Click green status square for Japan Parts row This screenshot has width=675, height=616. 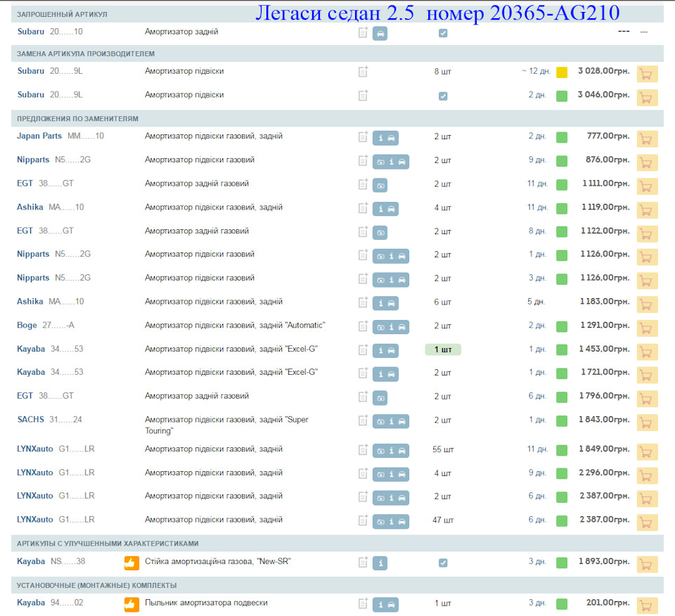click(562, 137)
